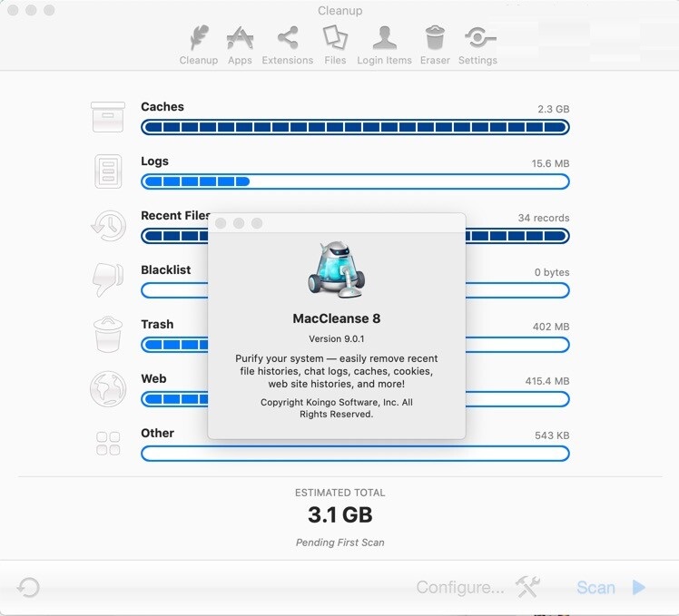Click the 0 bytes blacklist value
Viewport: 679px width, 616px height.
pyautogui.click(x=552, y=272)
